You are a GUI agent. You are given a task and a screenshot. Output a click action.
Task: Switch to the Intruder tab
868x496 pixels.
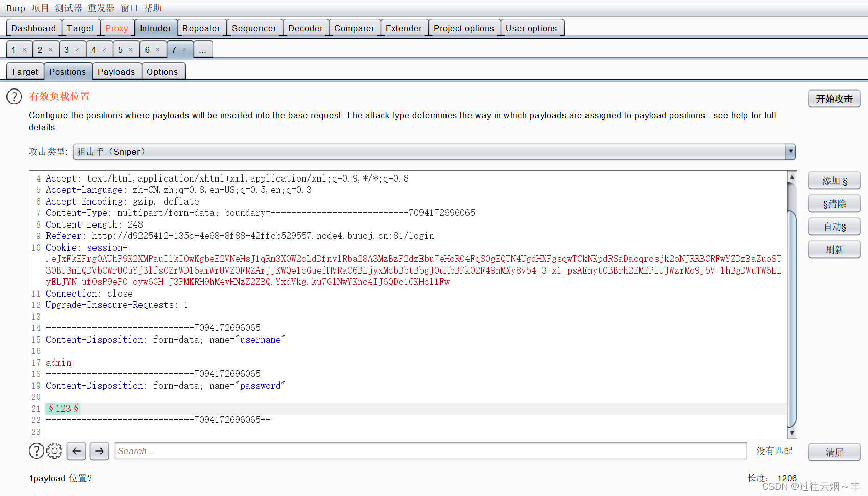point(156,28)
